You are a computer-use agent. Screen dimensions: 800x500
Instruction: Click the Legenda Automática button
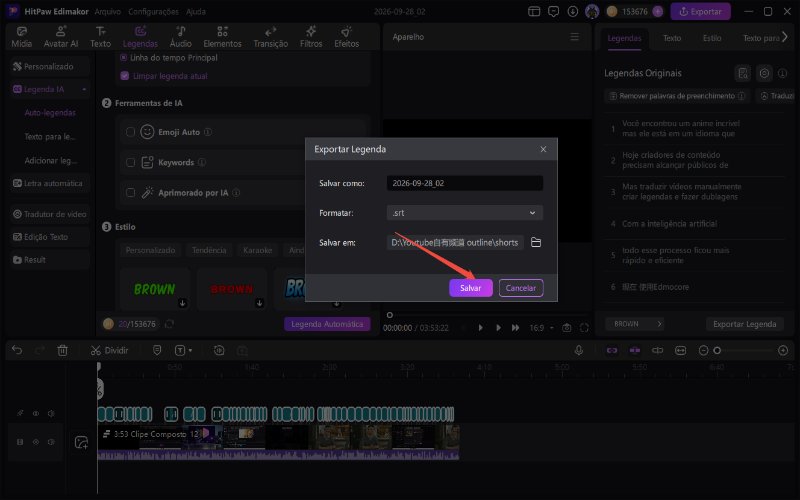327,324
